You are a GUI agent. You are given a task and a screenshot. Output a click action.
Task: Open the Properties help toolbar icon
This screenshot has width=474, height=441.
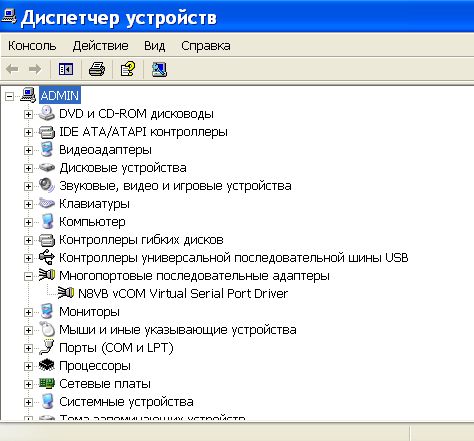click(128, 69)
